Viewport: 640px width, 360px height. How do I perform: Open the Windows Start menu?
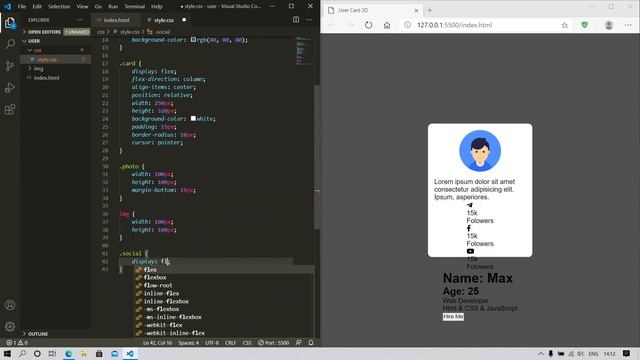coord(7,353)
